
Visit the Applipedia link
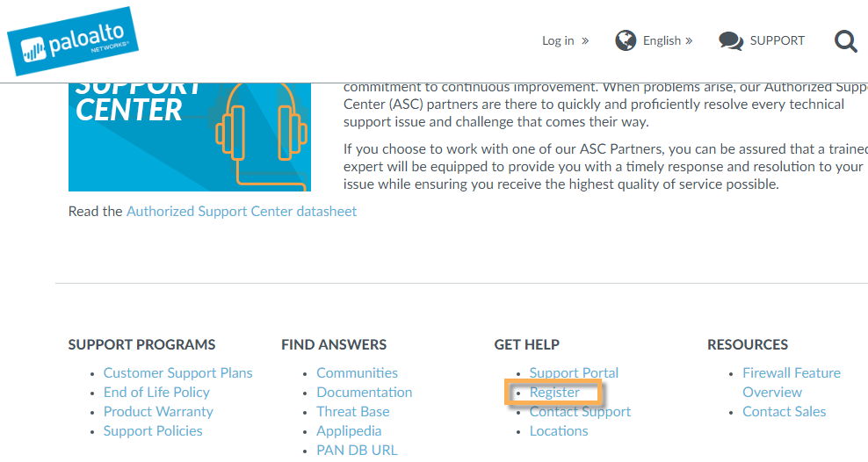click(349, 431)
